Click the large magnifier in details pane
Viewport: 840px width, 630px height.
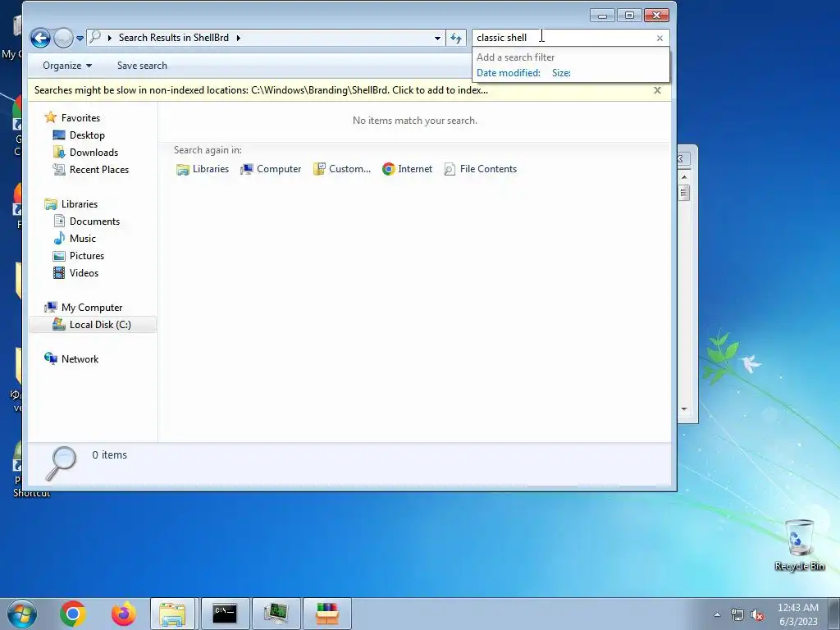[x=61, y=463]
